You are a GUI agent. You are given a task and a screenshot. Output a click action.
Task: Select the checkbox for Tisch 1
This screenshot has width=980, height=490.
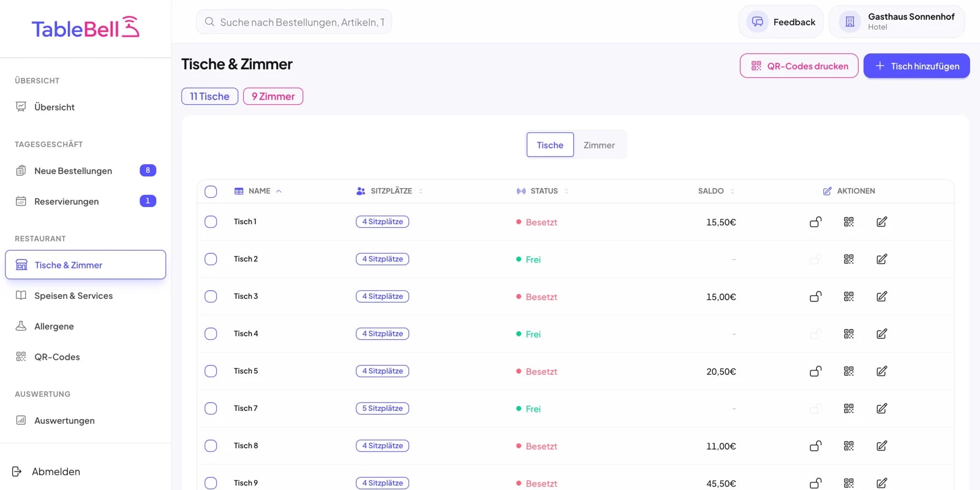pyautogui.click(x=211, y=222)
